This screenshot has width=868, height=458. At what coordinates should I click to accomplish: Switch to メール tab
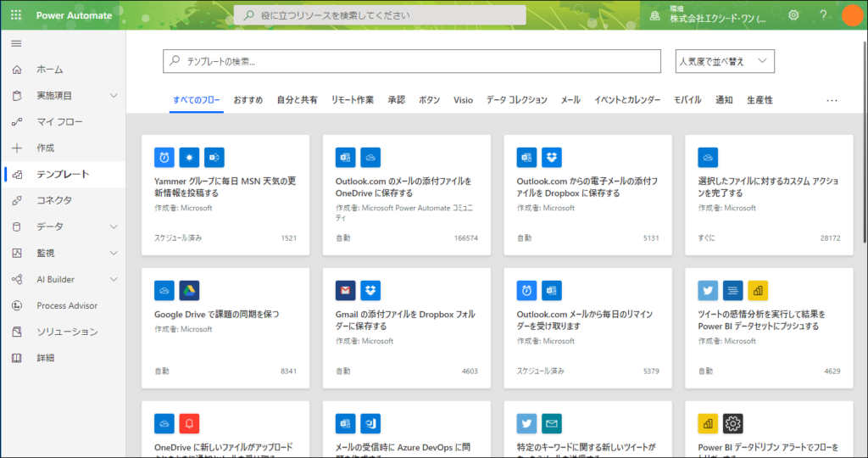[x=570, y=100]
